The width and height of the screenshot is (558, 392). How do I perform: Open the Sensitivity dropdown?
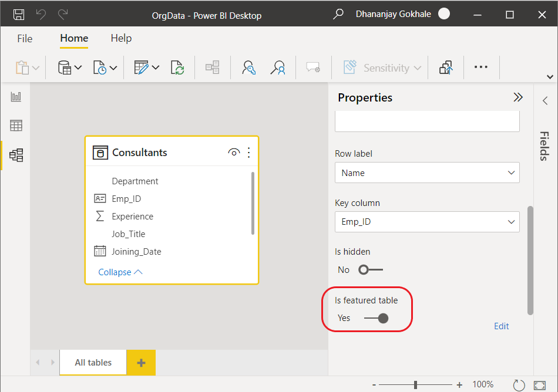point(381,67)
